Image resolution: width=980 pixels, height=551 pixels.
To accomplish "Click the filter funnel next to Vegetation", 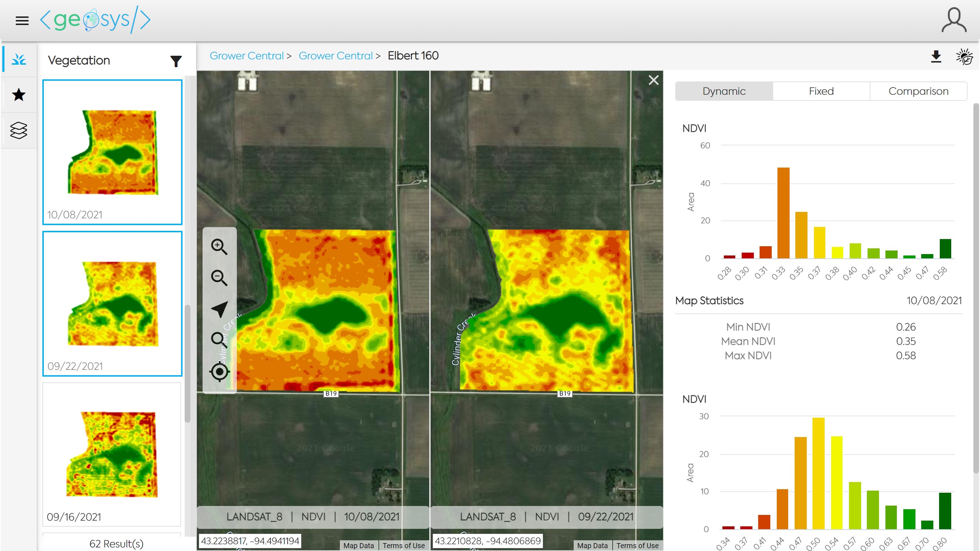I will coord(176,61).
